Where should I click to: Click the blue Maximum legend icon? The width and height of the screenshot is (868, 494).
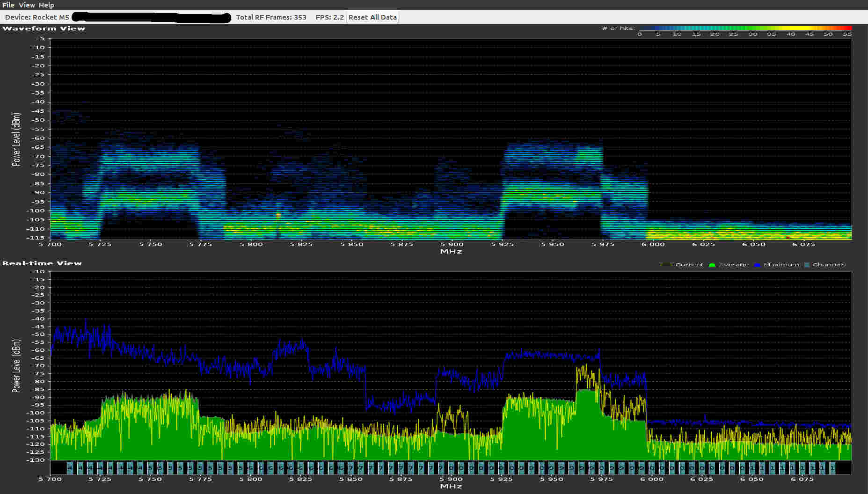[757, 265]
